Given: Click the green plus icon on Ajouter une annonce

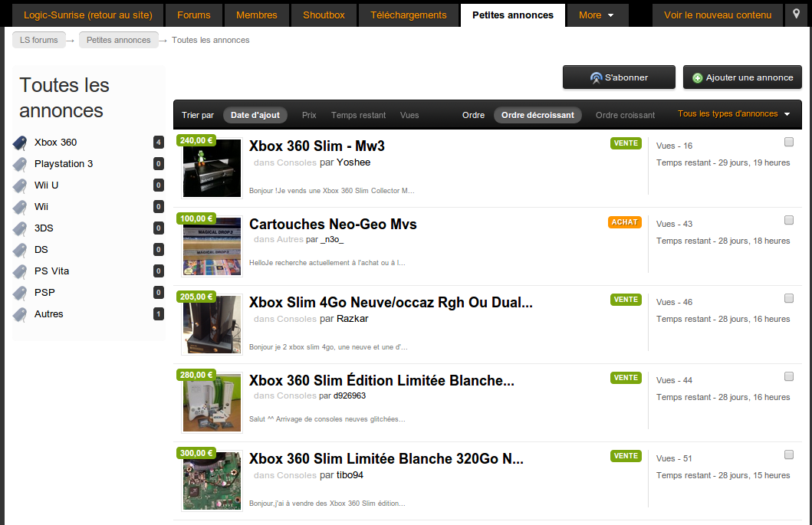Looking at the screenshot, I should (x=698, y=78).
